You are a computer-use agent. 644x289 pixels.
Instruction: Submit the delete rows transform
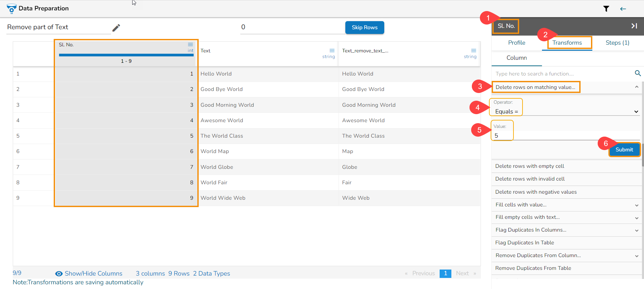coord(624,150)
